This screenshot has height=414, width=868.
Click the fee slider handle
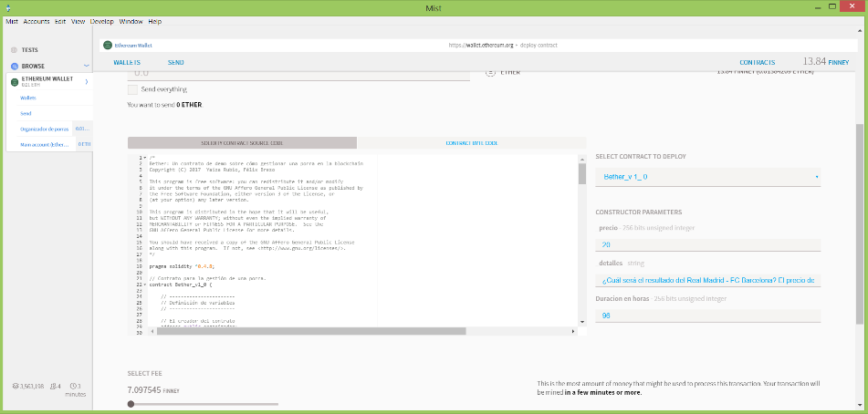pyautogui.click(x=131, y=404)
